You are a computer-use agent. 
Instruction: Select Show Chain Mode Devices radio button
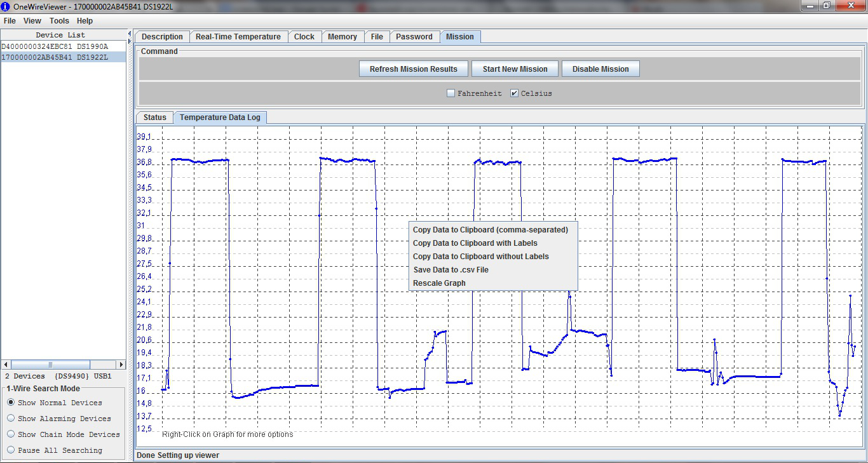[11, 434]
